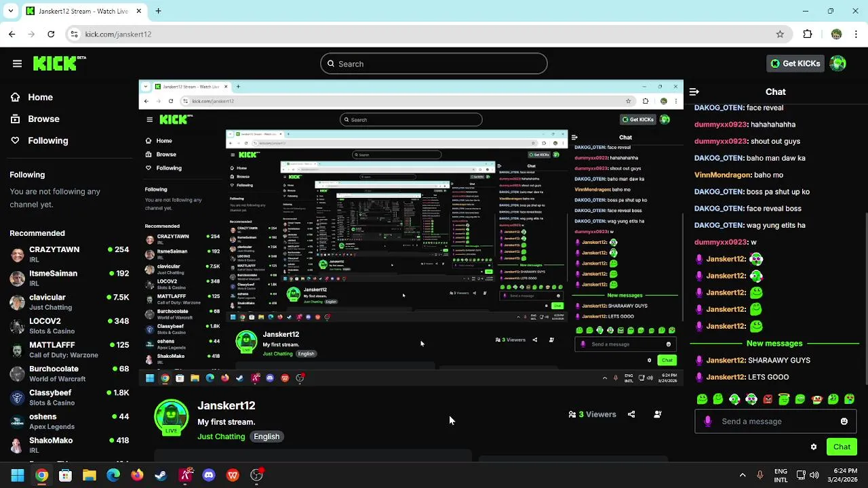Screen dimensions: 868x488
Task: Insert the first smiling green emote
Action: 702,399
